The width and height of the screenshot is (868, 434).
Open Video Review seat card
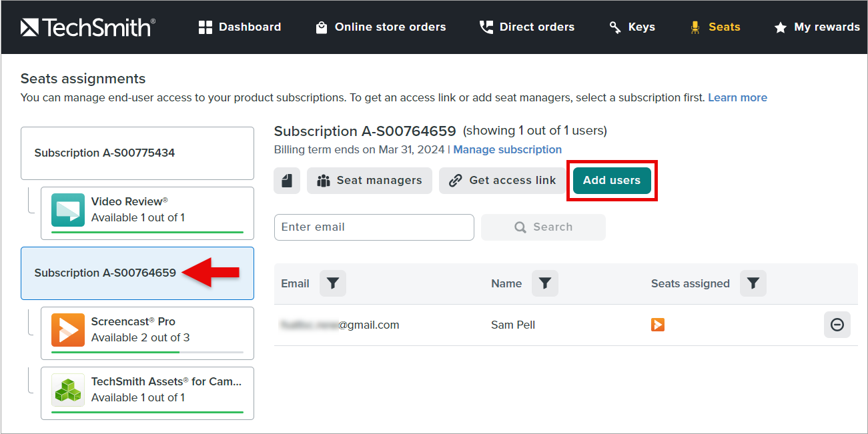click(x=147, y=213)
